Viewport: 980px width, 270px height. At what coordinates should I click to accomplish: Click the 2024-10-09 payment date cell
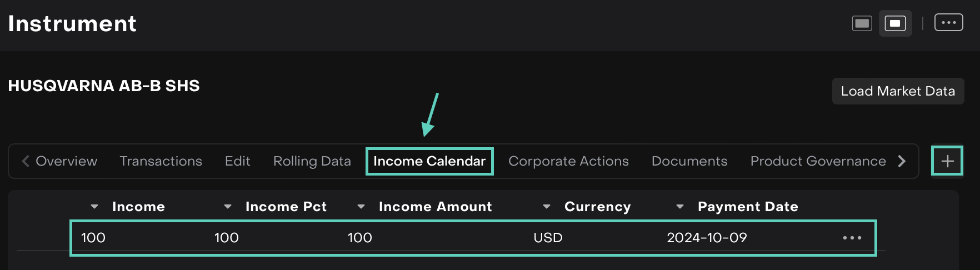coord(707,238)
